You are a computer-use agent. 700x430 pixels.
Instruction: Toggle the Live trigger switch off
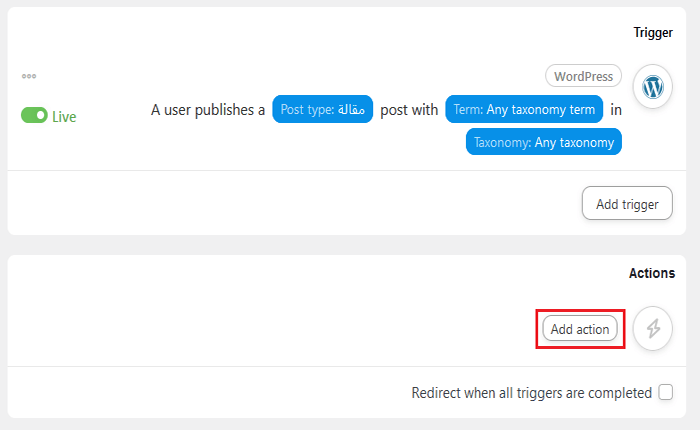tap(34, 116)
